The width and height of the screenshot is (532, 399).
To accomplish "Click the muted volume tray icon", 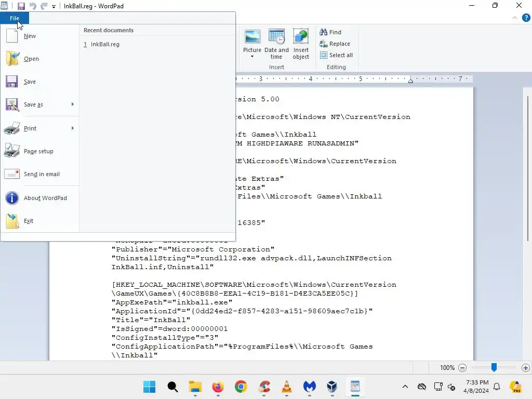I will coord(451,387).
